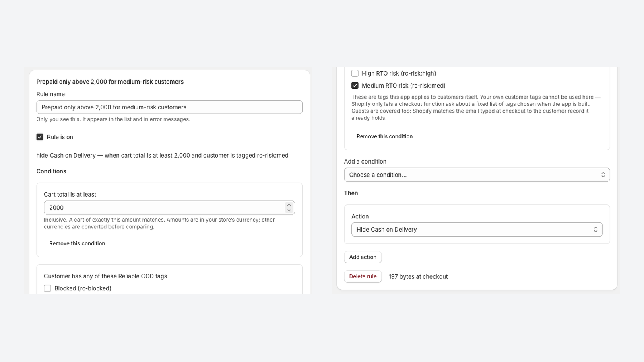The width and height of the screenshot is (644, 362).
Task: Enable the High RTO risk checkbox
Action: coord(355,74)
